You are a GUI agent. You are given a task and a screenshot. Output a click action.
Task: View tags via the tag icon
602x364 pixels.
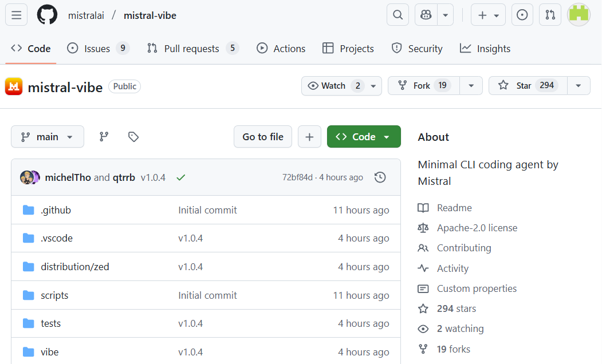click(133, 137)
